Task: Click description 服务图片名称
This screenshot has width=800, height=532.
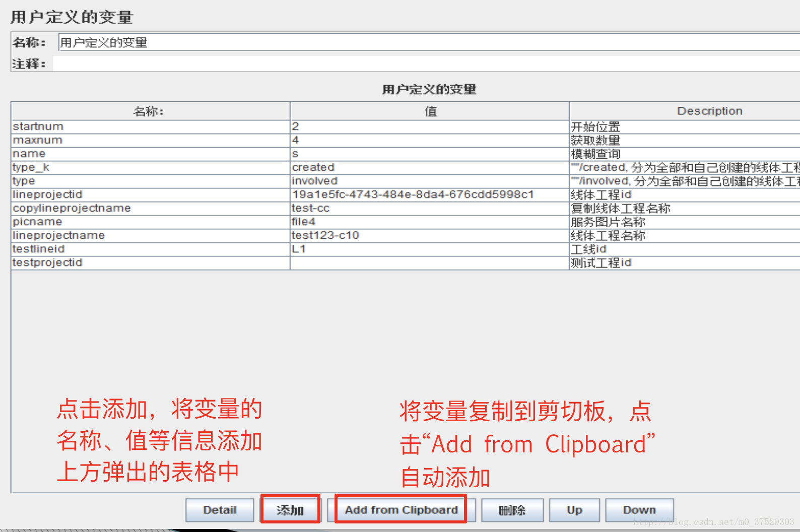Action: click(x=685, y=222)
